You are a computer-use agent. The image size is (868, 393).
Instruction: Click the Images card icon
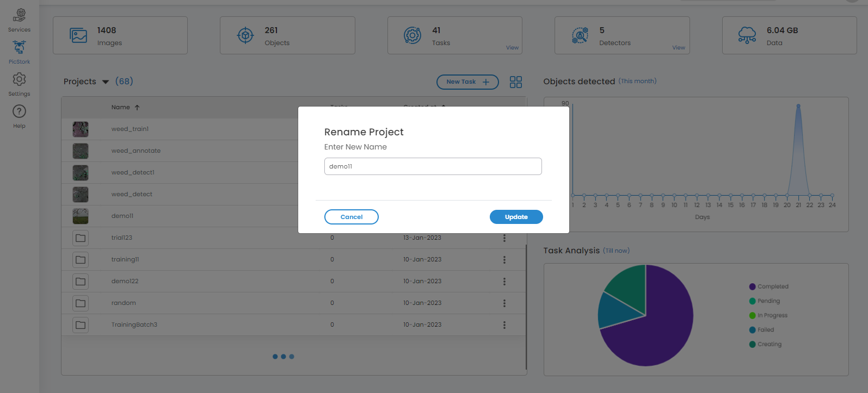pyautogui.click(x=78, y=36)
